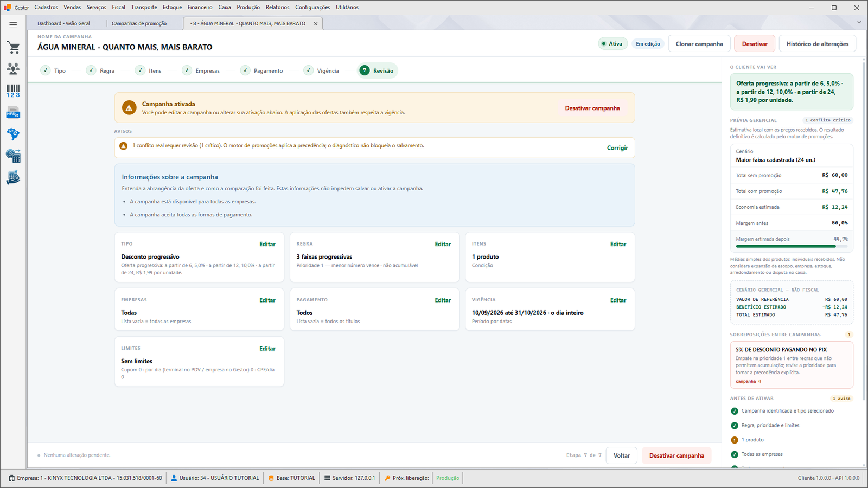Viewport: 868px width, 488px height.
Task: Click the Gestor app logo icon
Action: [x=8, y=8]
